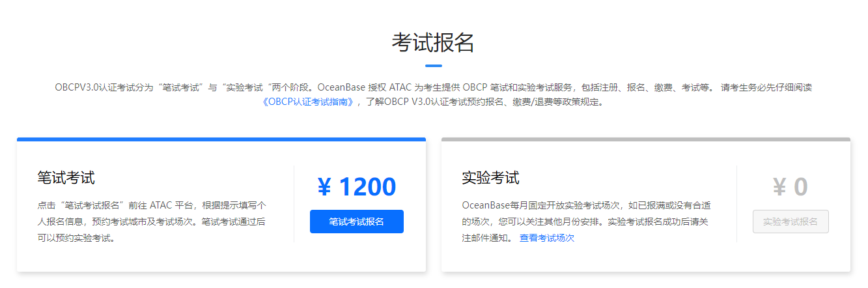Click the ¥ 1200 price figure
The width and height of the screenshot is (868, 288).
[357, 187]
